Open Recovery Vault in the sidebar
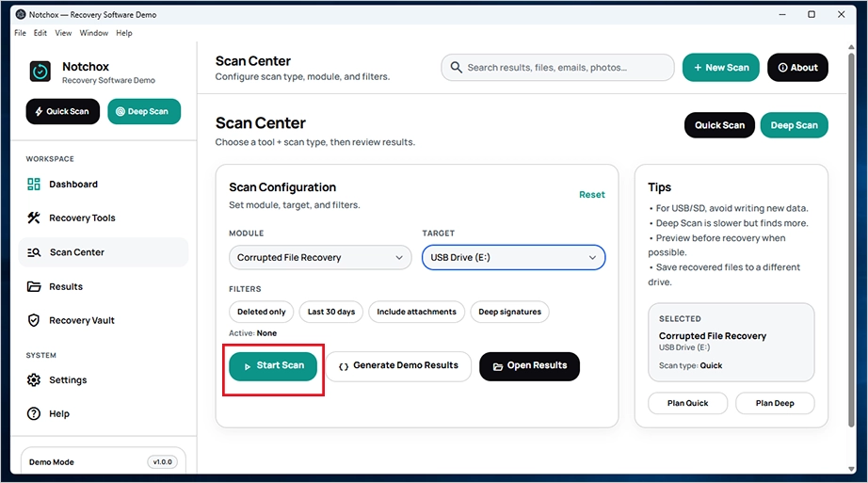This screenshot has height=483, width=868. pos(103,320)
